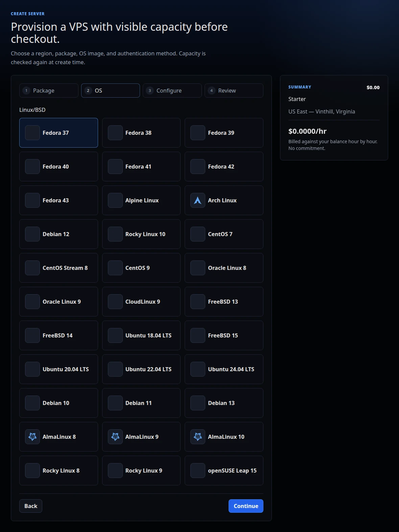399x532 pixels.
Task: Select the Fedora 37 image card
Action: pos(58,133)
